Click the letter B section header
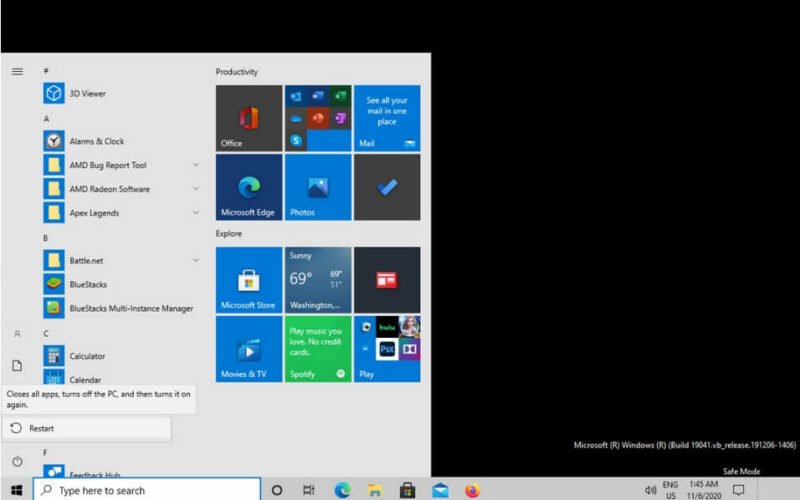The image size is (800, 500). [45, 238]
